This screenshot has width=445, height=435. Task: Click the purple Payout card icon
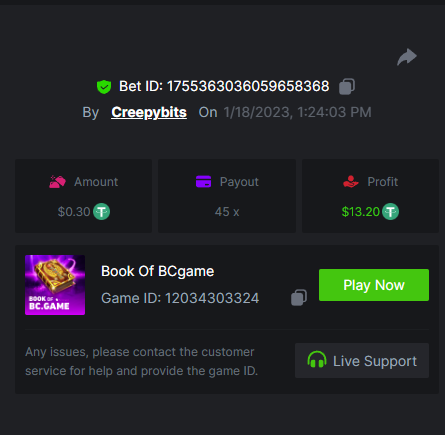203,182
